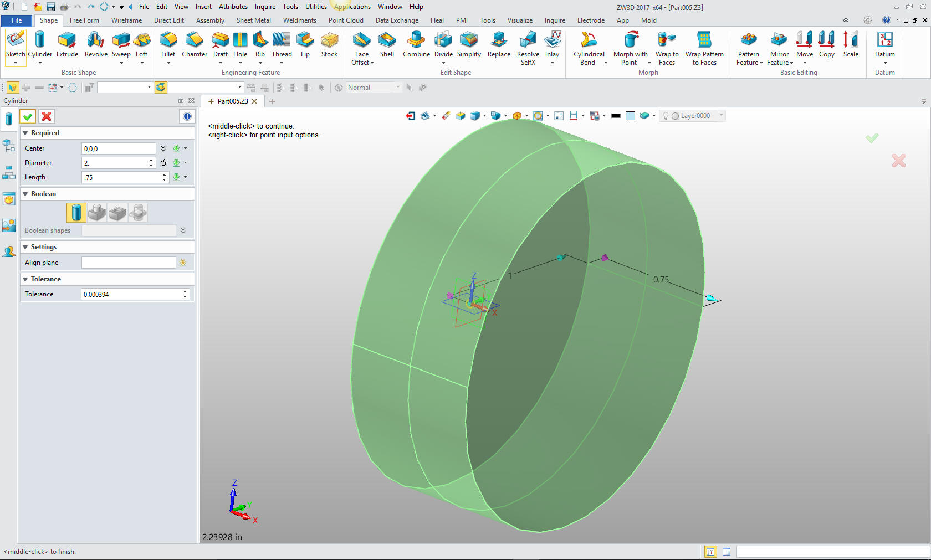Select the Revolve tool
The width and height of the screenshot is (931, 560).
click(x=96, y=44)
